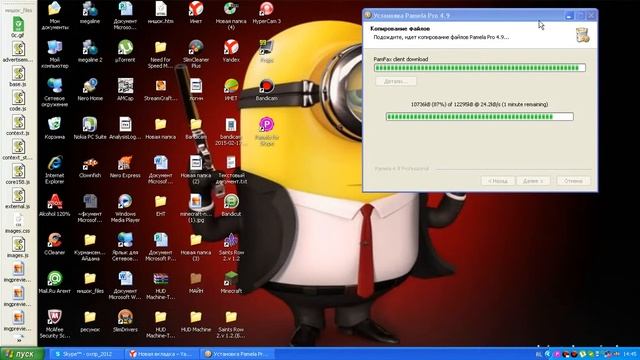Switch to Новая вкладка Yandex taskbar item

click(162, 354)
